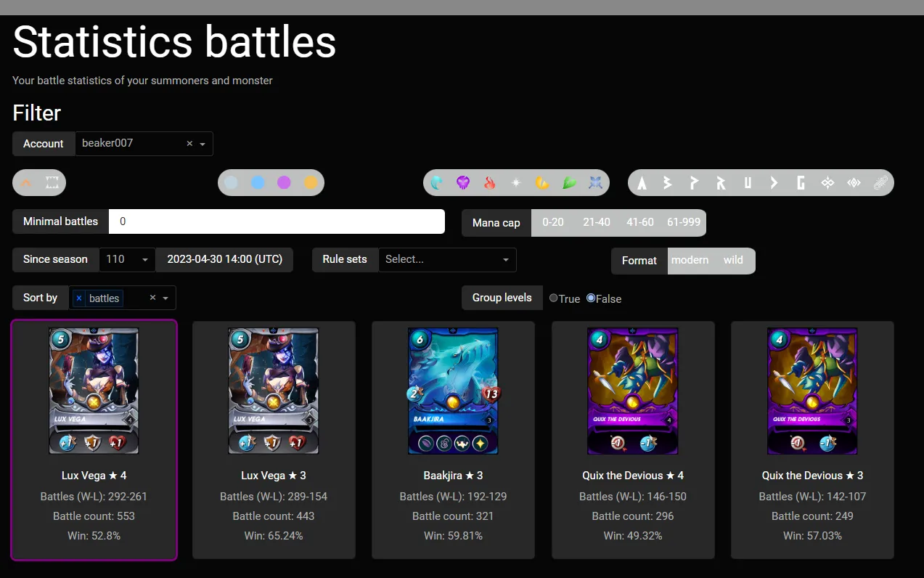Viewport: 924px width, 578px height.
Task: Open the Lux Vega ★ 3 card image
Action: click(274, 391)
